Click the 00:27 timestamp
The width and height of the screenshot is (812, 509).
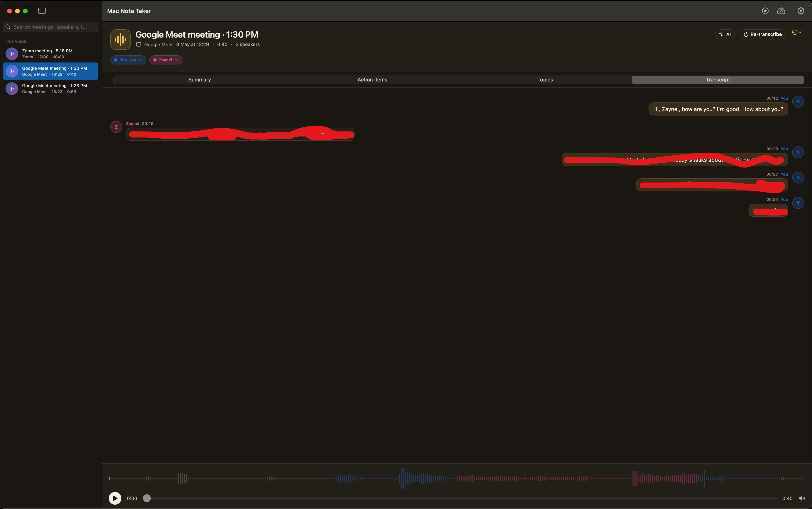(x=772, y=174)
